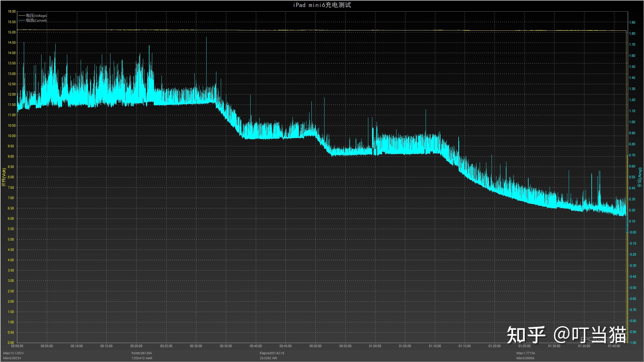Viewport: 644px width, 362px height.
Task: Click the 00:15:00 time axis label
Action: 106,346
